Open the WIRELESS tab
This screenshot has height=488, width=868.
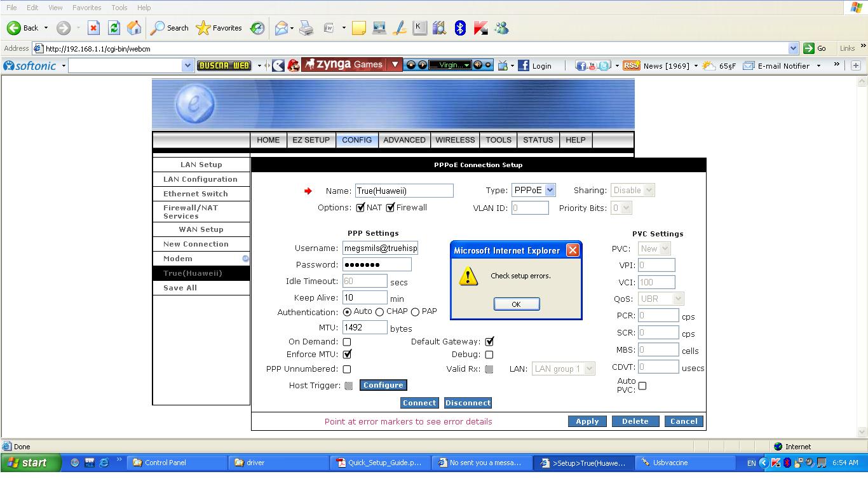coord(455,140)
